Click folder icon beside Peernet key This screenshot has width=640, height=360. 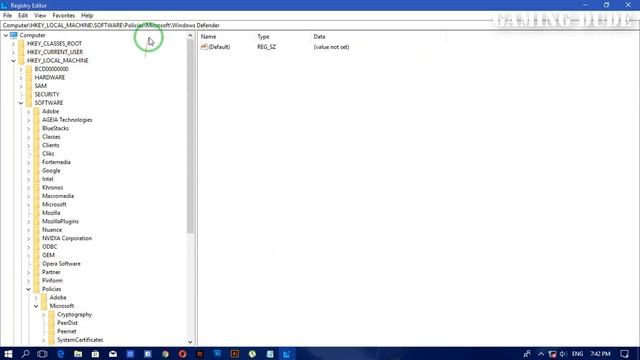[51, 331]
